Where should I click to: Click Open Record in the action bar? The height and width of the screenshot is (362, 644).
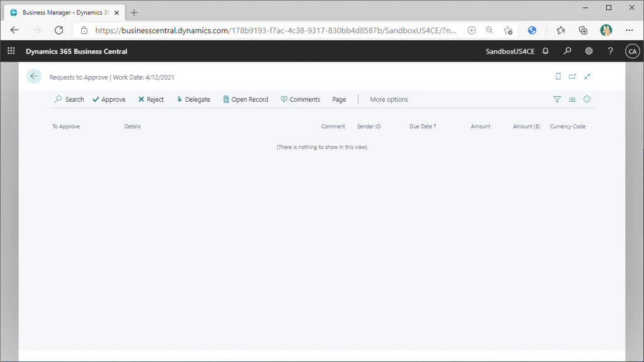click(246, 99)
